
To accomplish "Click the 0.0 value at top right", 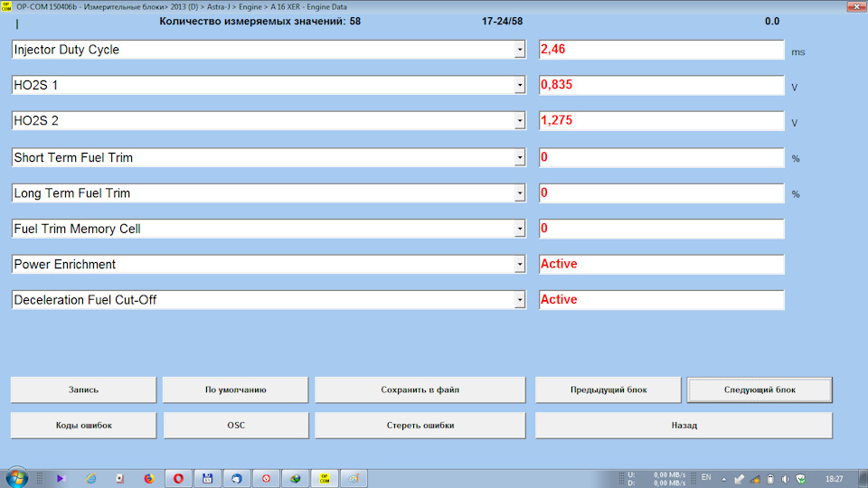I will point(772,22).
